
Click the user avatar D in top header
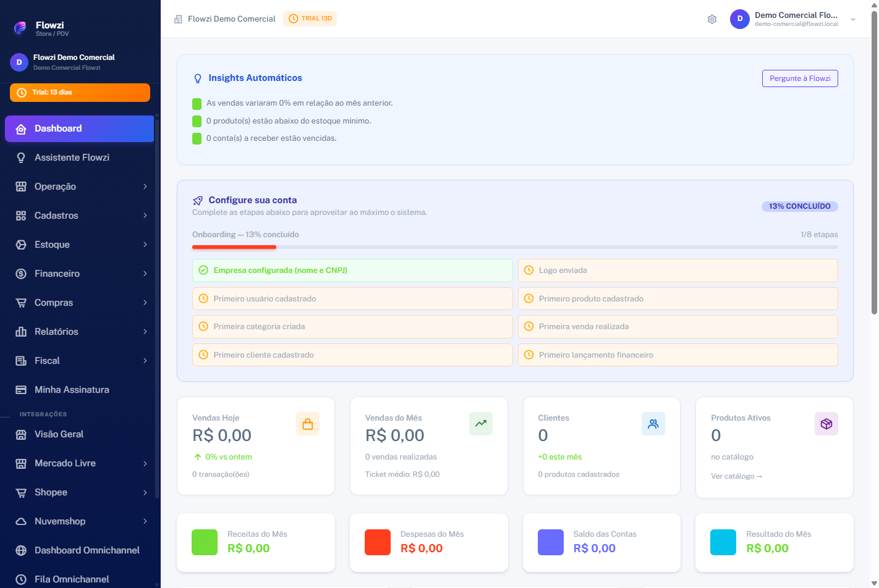(x=740, y=19)
